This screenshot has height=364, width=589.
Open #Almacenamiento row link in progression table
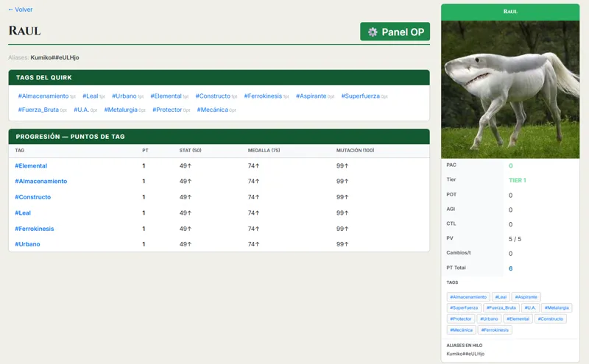[x=41, y=181]
